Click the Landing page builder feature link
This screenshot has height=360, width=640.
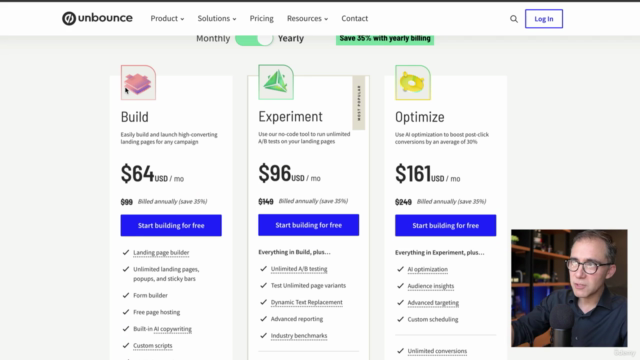click(x=161, y=253)
